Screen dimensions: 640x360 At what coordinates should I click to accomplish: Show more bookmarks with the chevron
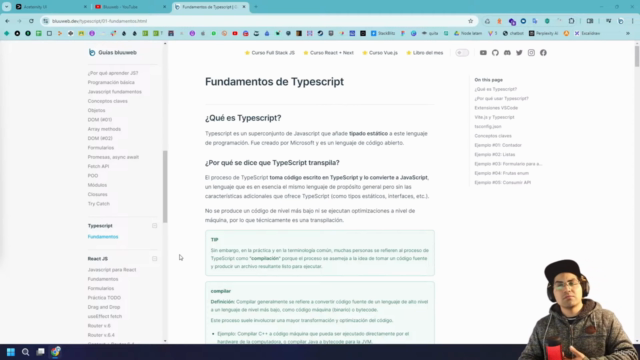pyautogui.click(x=628, y=33)
